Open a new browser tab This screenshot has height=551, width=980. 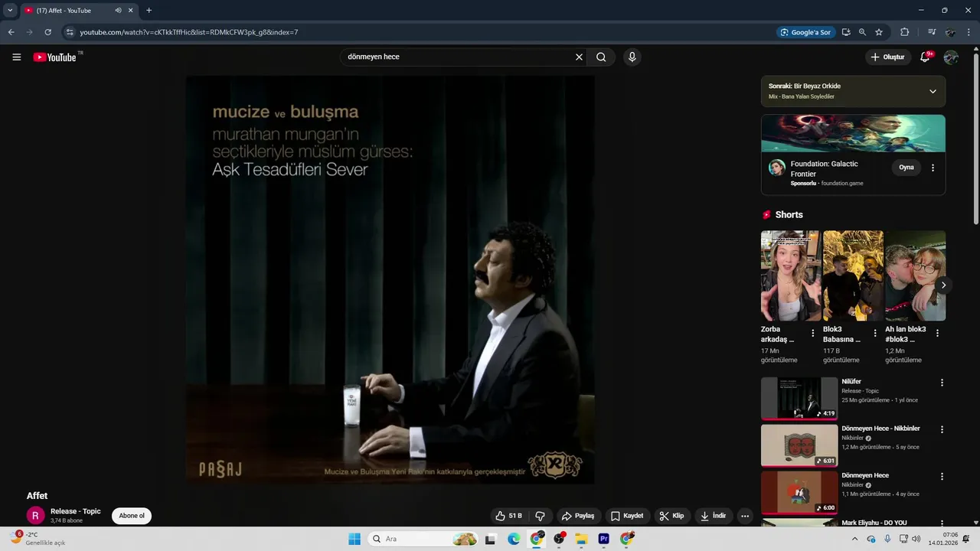[149, 11]
